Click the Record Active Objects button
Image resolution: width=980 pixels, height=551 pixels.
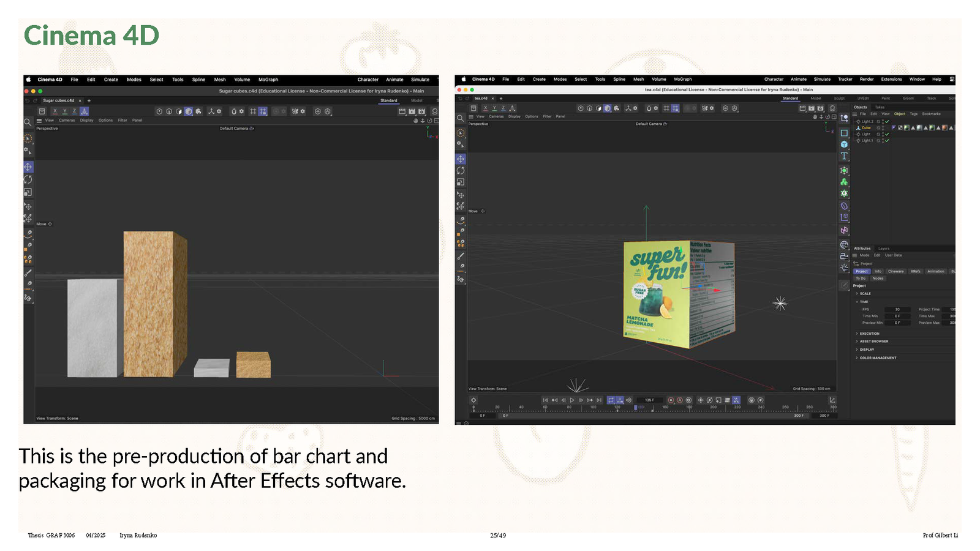(671, 400)
